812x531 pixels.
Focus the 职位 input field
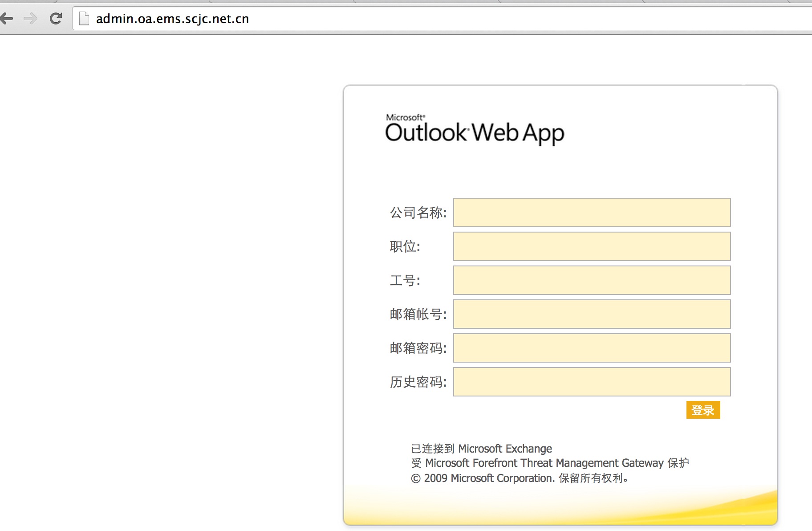[592, 246]
